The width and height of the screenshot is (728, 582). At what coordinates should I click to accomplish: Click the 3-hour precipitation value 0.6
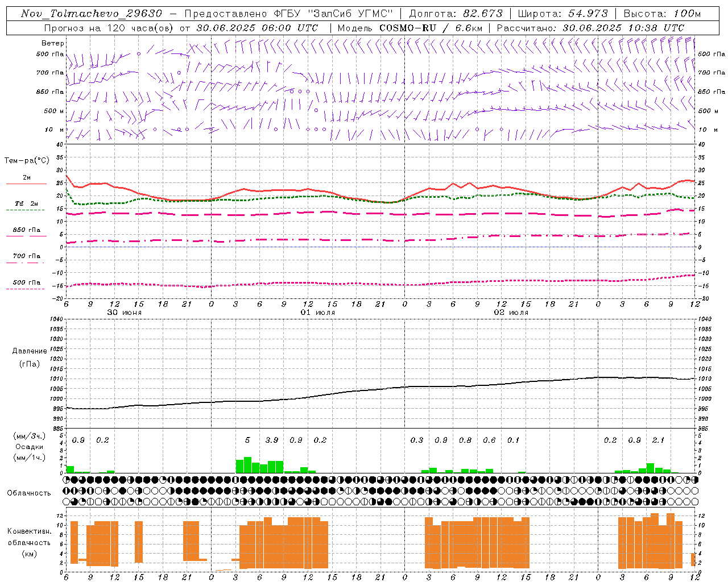pos(489,440)
